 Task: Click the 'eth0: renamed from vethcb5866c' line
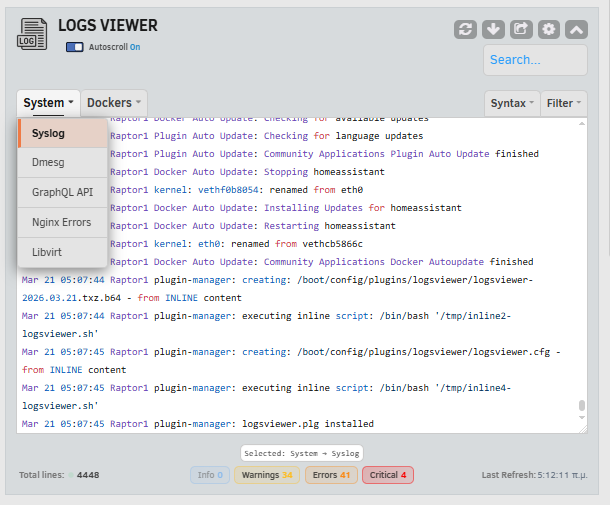coord(237,244)
